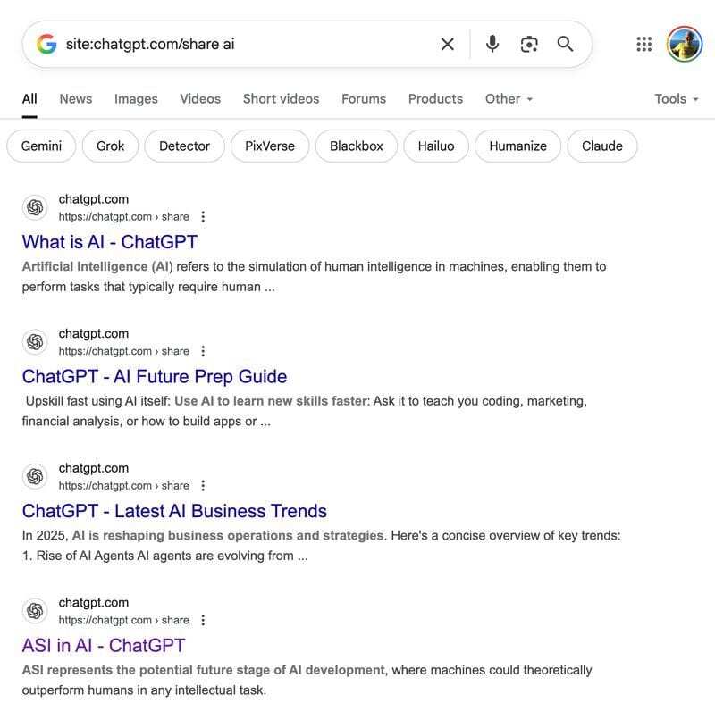
Task: Clear the search query with the X icon
Action: pyautogui.click(x=448, y=44)
